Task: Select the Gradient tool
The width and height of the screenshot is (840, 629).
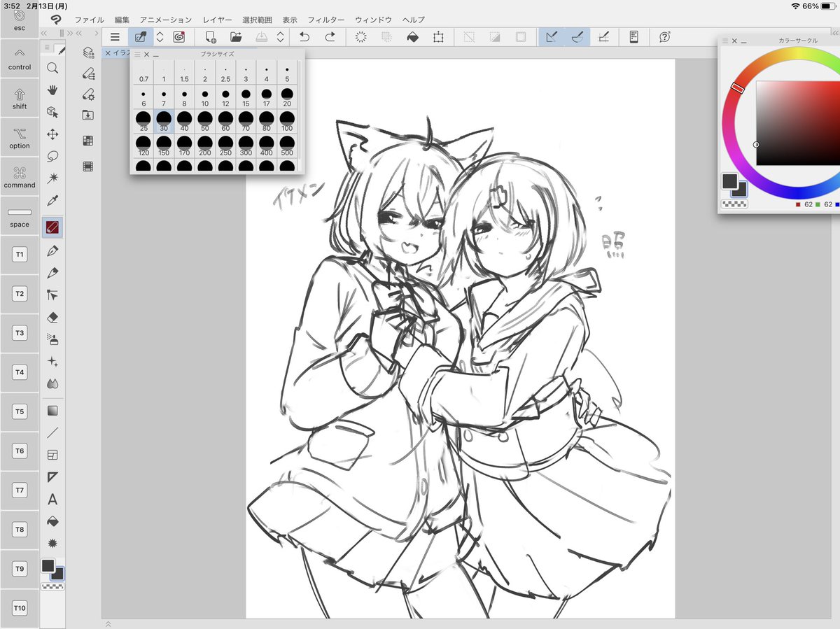Action: click(x=52, y=411)
